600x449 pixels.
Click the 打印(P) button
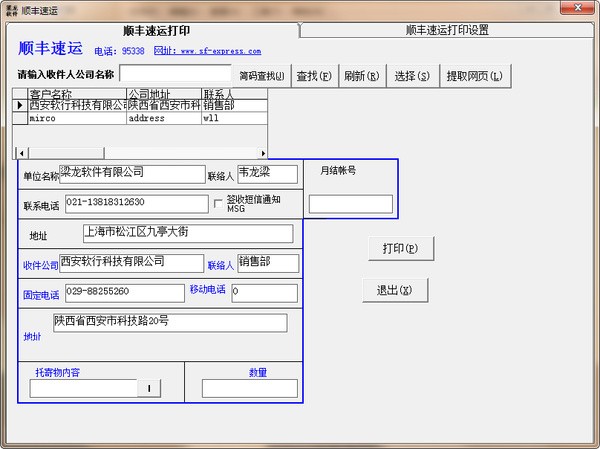(401, 249)
